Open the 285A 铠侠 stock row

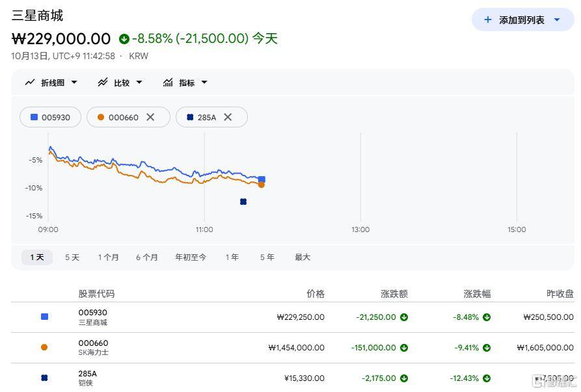click(x=293, y=378)
